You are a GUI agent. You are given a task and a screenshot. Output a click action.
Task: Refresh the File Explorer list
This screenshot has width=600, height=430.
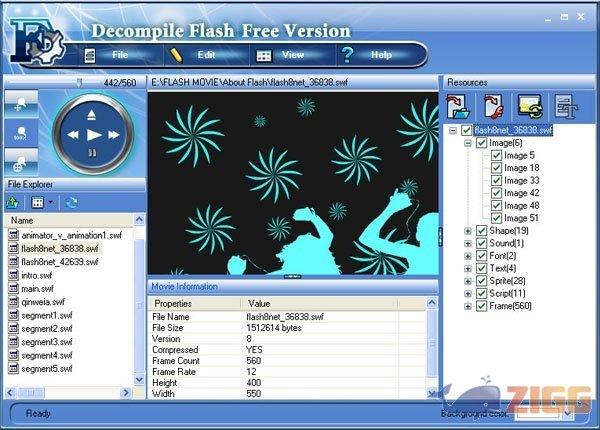click(72, 202)
